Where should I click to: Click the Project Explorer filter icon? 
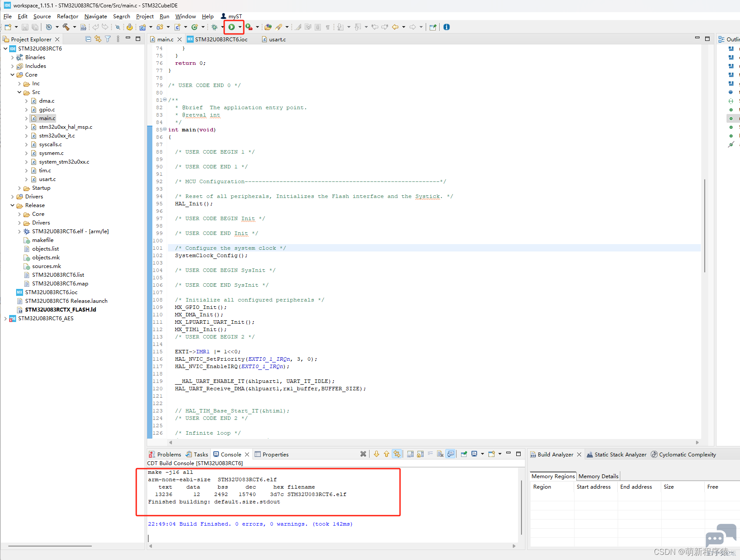pyautogui.click(x=108, y=39)
